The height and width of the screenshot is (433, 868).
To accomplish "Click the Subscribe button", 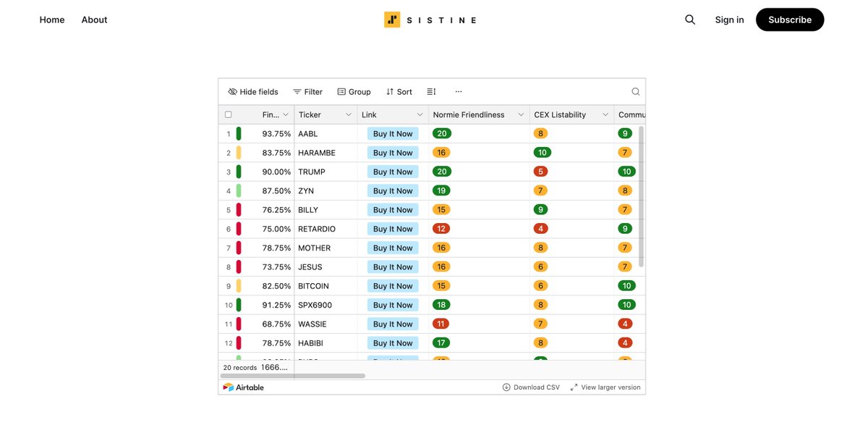I will tap(790, 20).
